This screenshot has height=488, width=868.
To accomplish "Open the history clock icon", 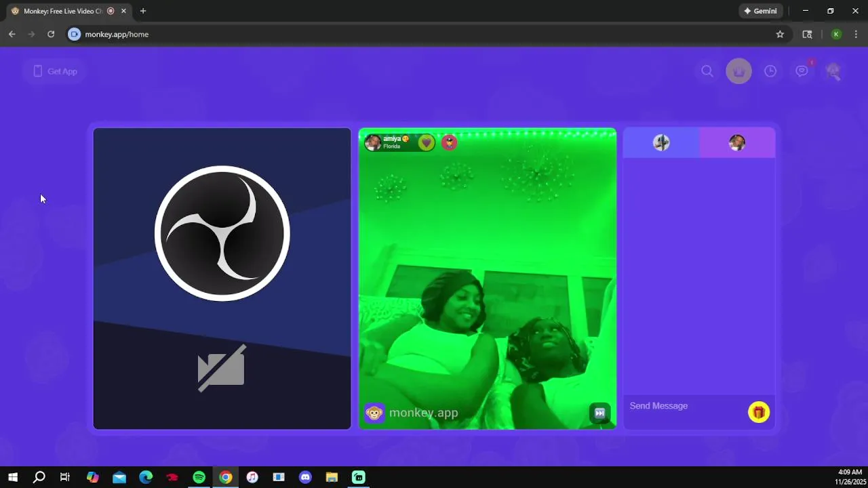I will coord(770,71).
